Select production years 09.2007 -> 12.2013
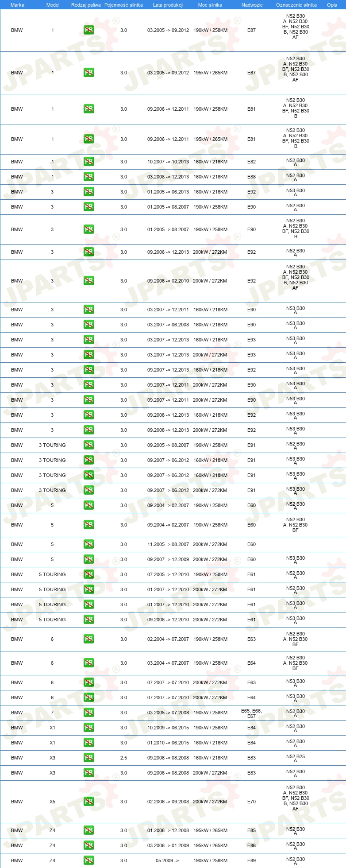The image size is (346, 868). (x=168, y=370)
